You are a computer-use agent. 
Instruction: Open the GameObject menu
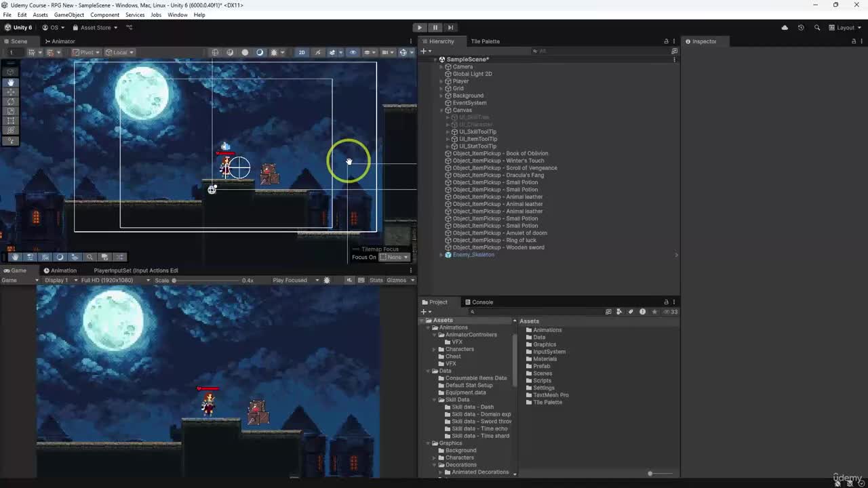69,15
